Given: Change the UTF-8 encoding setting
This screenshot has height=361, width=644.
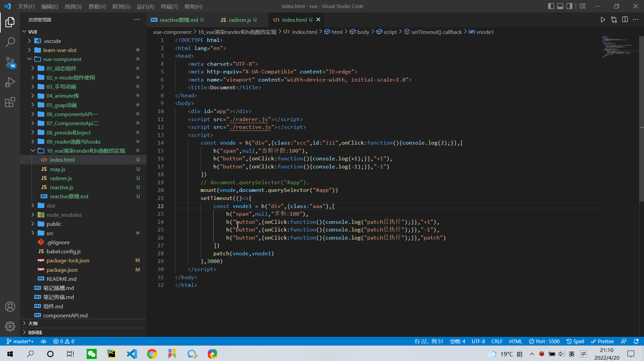Looking at the screenshot, I should pos(478,341).
